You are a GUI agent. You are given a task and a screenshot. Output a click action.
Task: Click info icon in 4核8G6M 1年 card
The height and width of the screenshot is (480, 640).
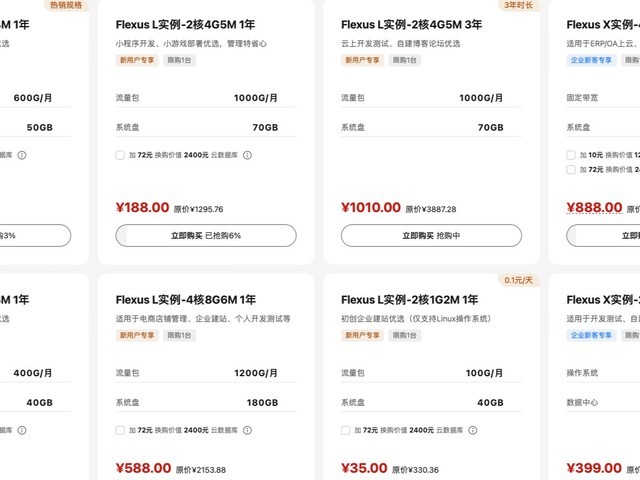pos(247,430)
